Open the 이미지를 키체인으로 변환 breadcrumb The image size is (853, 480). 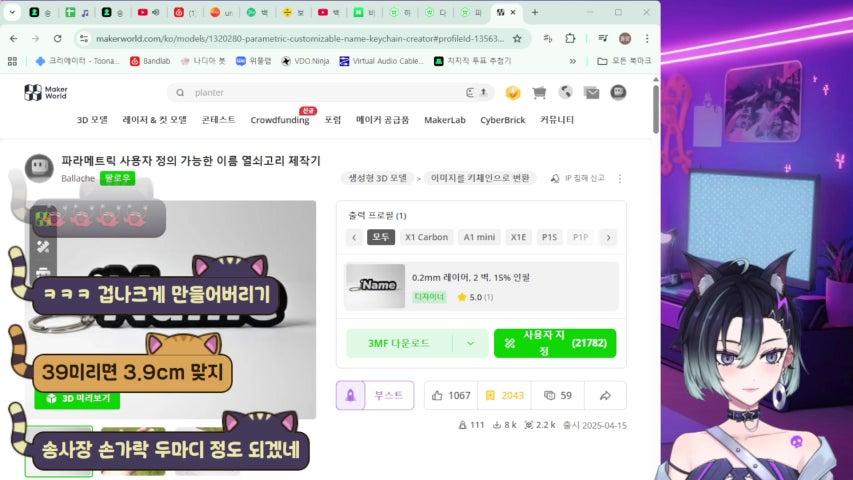pyautogui.click(x=480, y=179)
